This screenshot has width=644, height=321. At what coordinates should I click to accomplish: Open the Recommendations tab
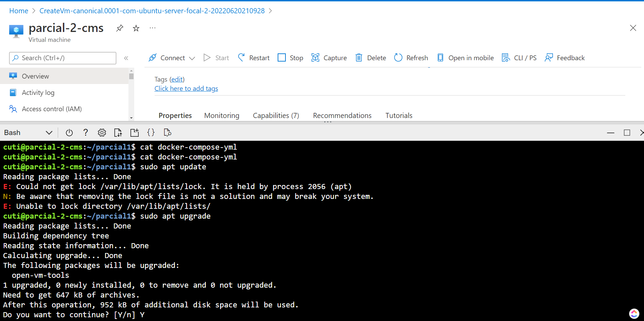pos(342,116)
